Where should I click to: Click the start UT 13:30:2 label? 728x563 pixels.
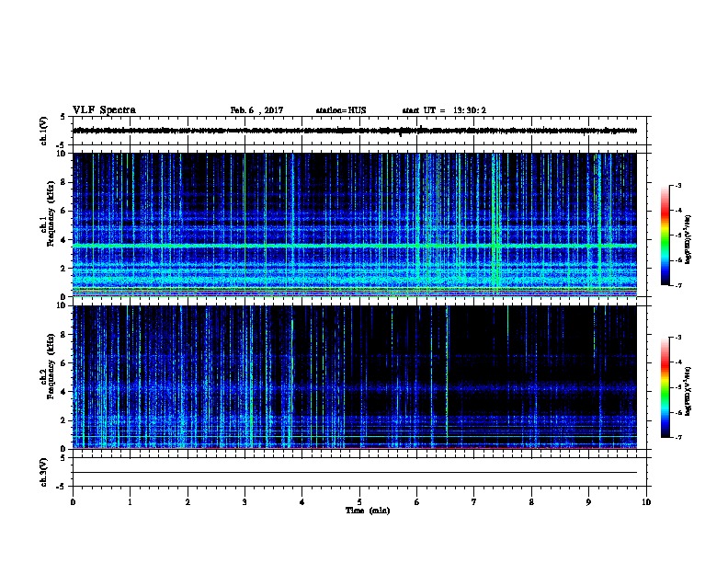444,110
